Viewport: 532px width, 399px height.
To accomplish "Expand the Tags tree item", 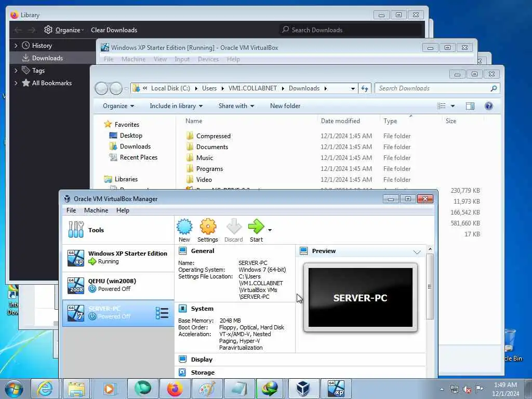I will 16,71.
